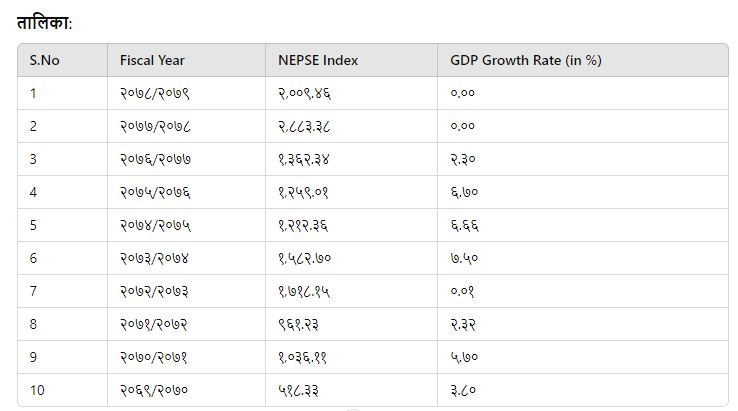Select the NEPSE Index column header
The height and width of the screenshot is (411, 738).
point(318,60)
